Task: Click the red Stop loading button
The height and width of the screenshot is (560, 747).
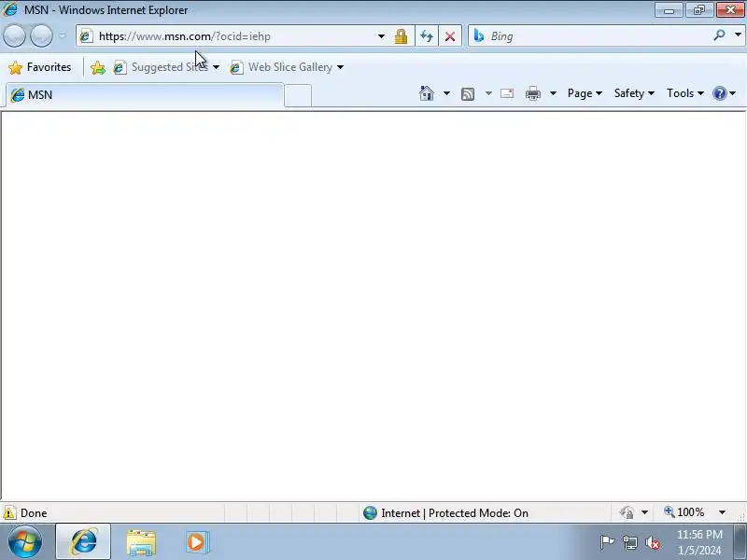Action: pyautogui.click(x=450, y=36)
